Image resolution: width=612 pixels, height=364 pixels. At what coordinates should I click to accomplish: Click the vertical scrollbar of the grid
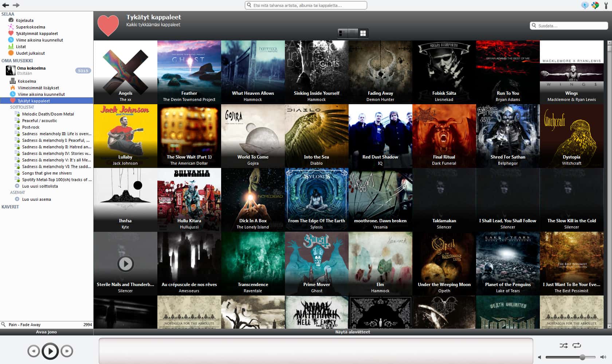point(609,184)
